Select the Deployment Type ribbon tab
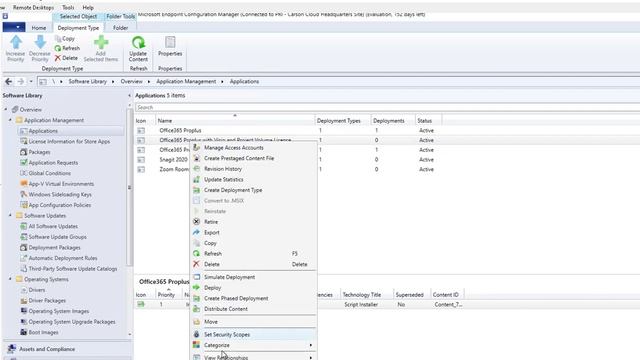 pos(78,28)
